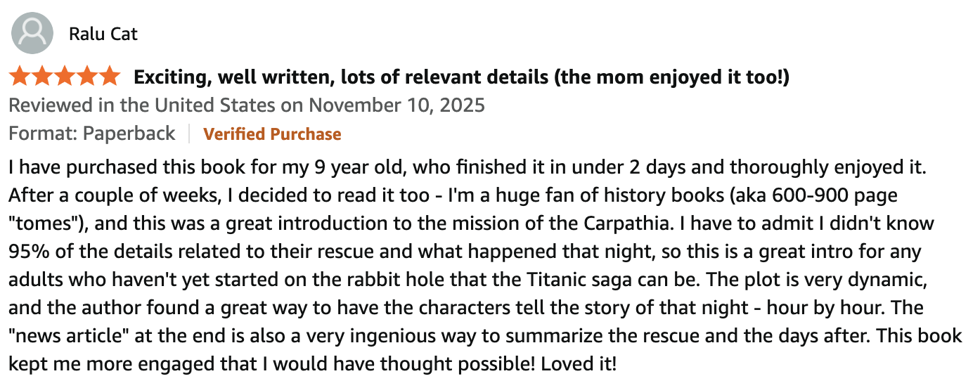Click the fourth orange rating star
The height and width of the screenshot is (388, 980).
pos(87,77)
